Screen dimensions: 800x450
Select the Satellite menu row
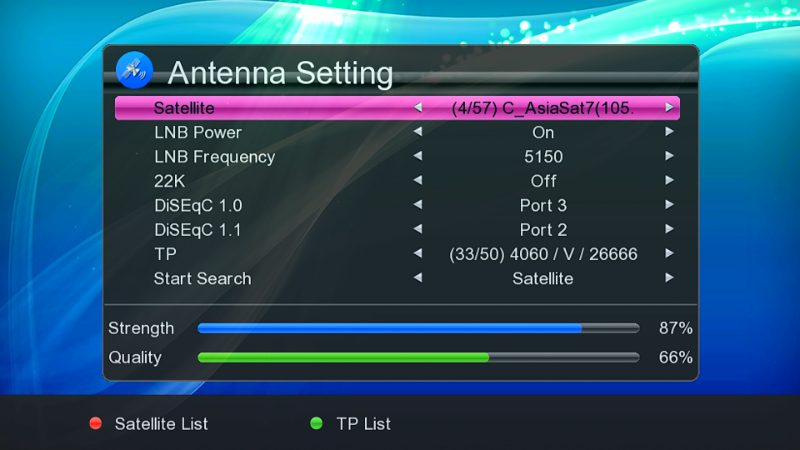pyautogui.click(x=397, y=108)
